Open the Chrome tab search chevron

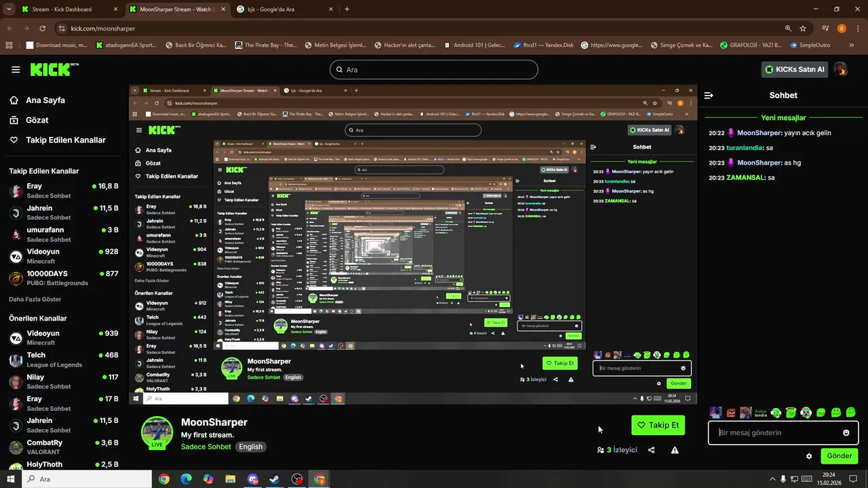click(9, 9)
